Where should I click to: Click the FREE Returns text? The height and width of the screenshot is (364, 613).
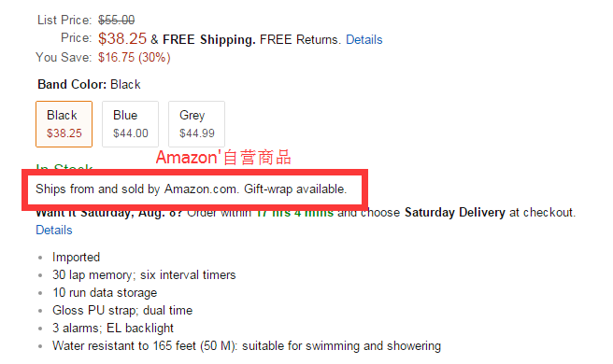300,40
